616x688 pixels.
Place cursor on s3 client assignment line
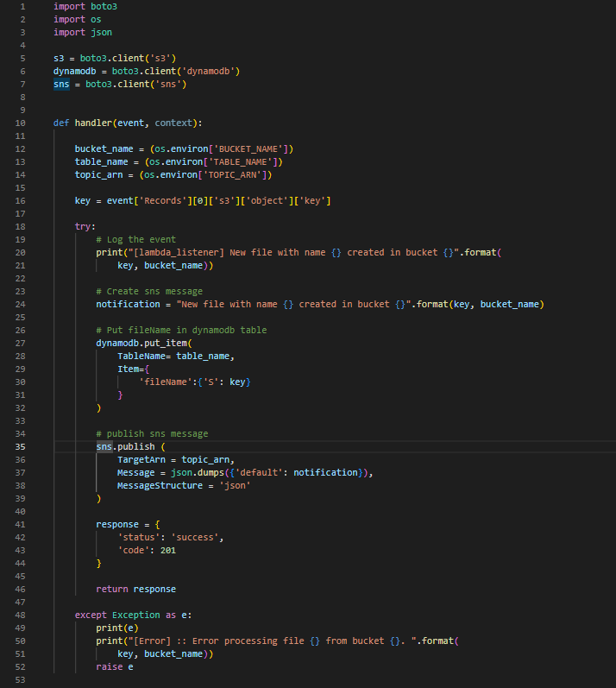tap(115, 59)
